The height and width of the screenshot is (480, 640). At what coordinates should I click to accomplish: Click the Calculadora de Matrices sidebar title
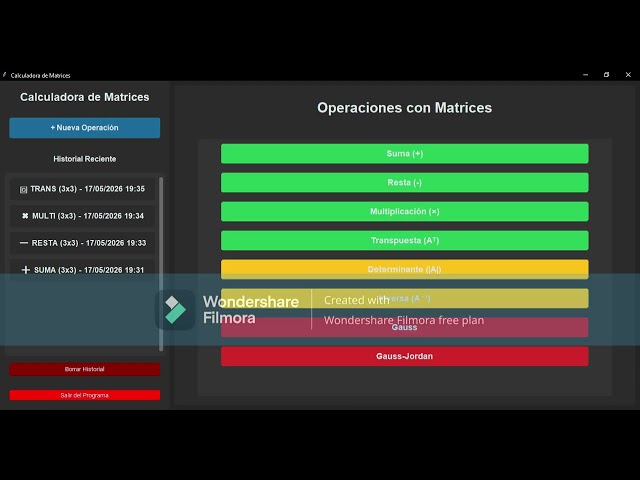pos(84,97)
